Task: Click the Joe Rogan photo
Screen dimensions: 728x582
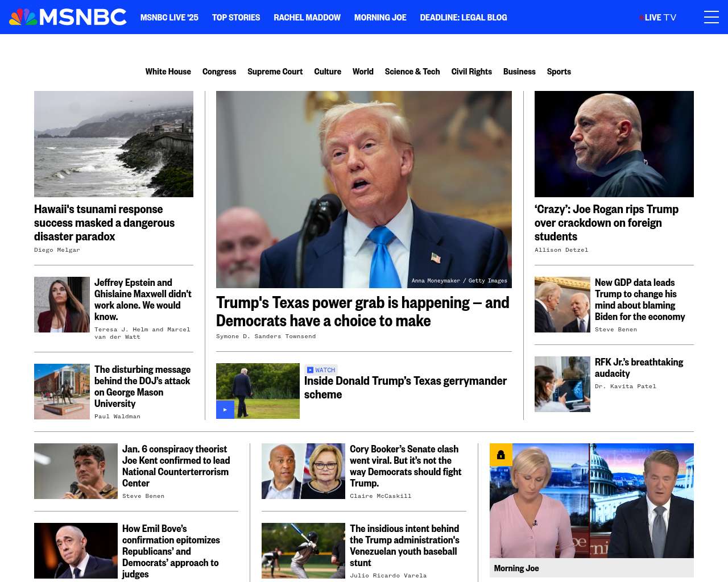Action: pyautogui.click(x=614, y=144)
